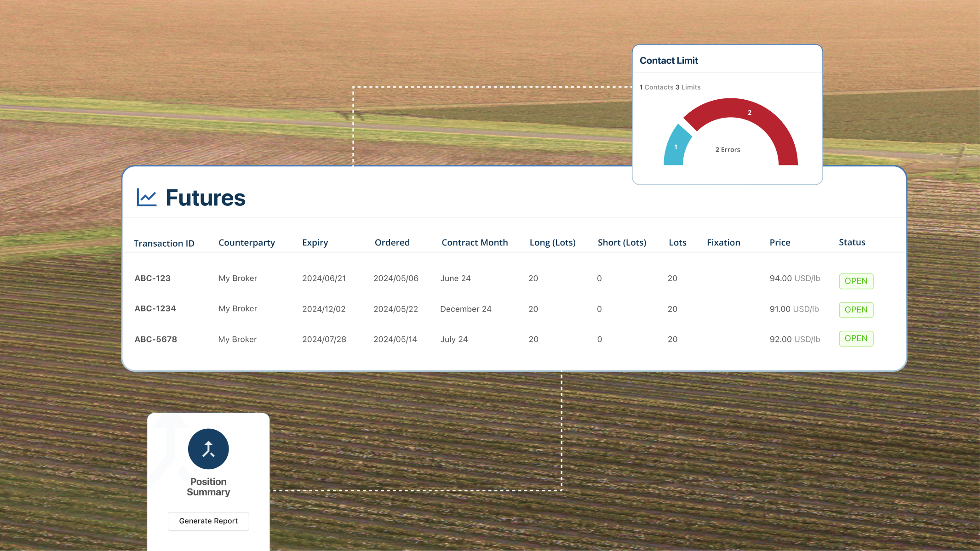
Task: Click ordered date 2024/05/14
Action: 395,340
